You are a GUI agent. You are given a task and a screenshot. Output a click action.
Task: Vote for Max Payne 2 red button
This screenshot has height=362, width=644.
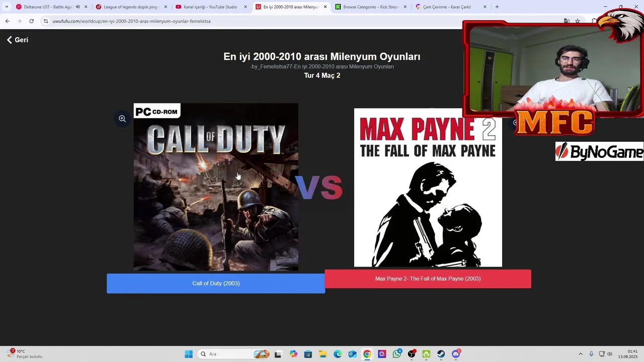point(428,279)
